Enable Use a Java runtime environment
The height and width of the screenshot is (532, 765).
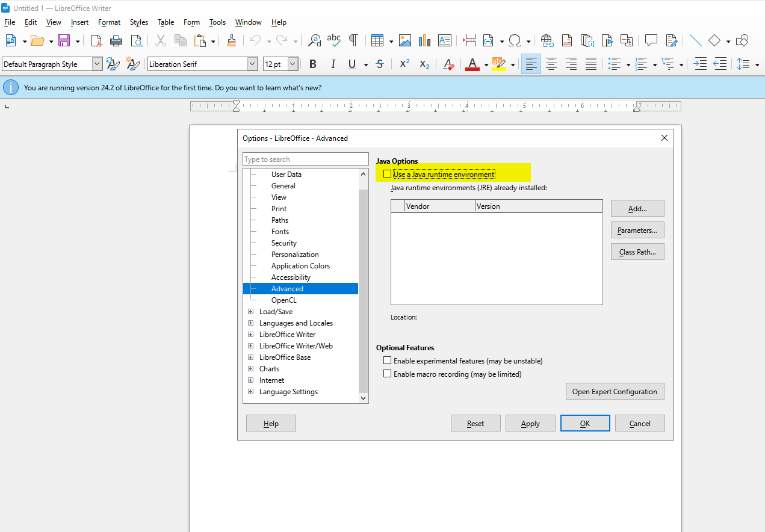coord(388,175)
